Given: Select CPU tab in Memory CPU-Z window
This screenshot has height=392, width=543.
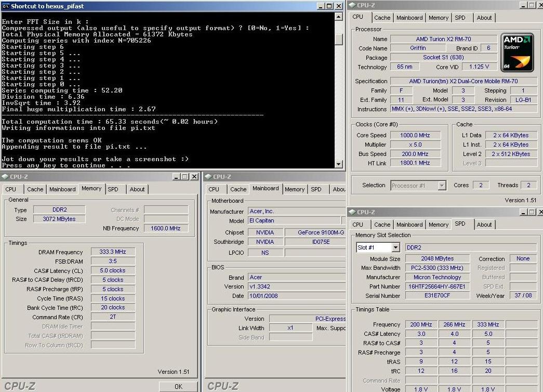Looking at the screenshot, I should tap(11, 189).
